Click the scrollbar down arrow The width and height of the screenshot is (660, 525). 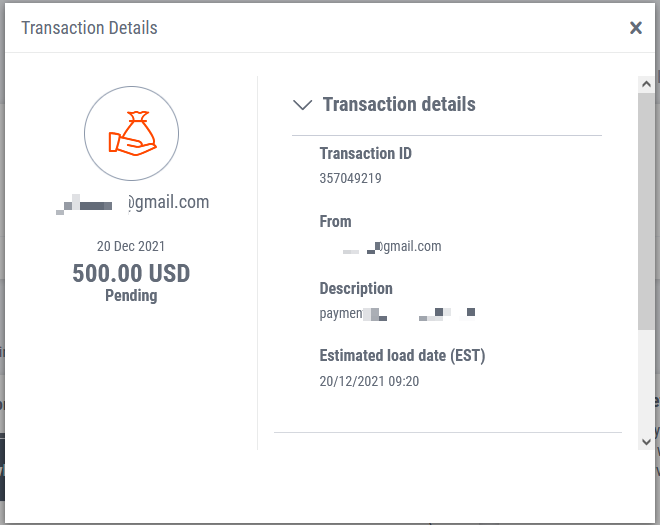coord(646,440)
